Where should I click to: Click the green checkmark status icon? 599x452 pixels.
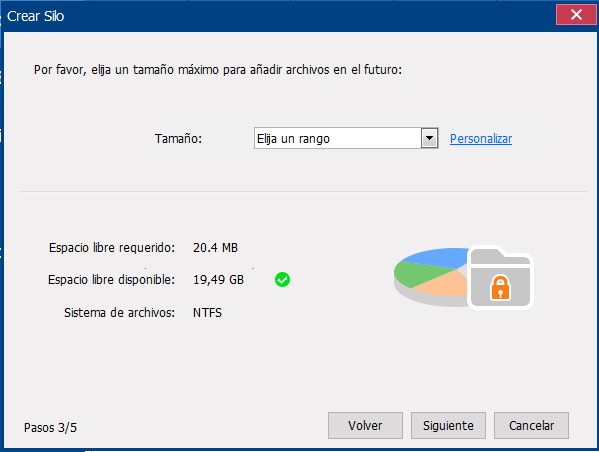tap(282, 280)
